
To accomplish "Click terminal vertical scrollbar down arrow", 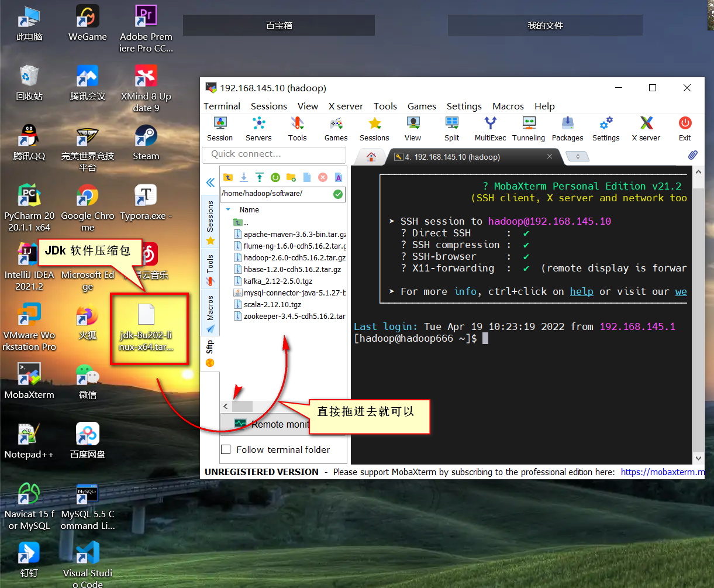I will point(698,459).
